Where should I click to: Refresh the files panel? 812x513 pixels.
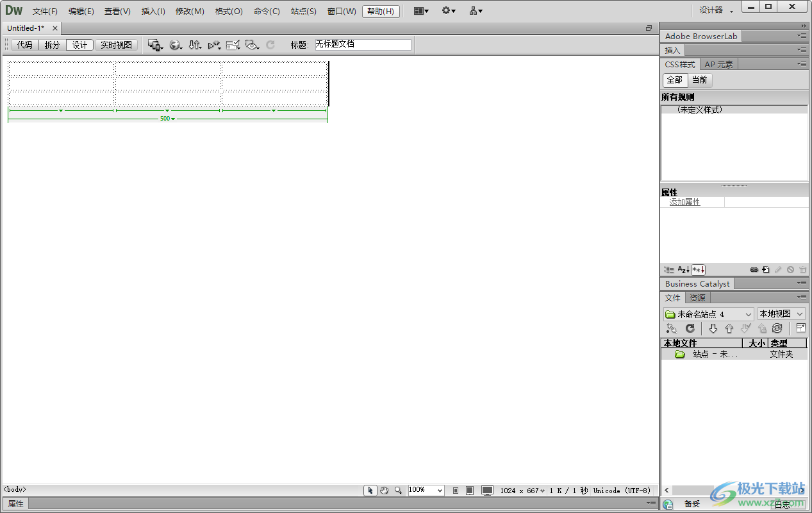[x=690, y=328]
